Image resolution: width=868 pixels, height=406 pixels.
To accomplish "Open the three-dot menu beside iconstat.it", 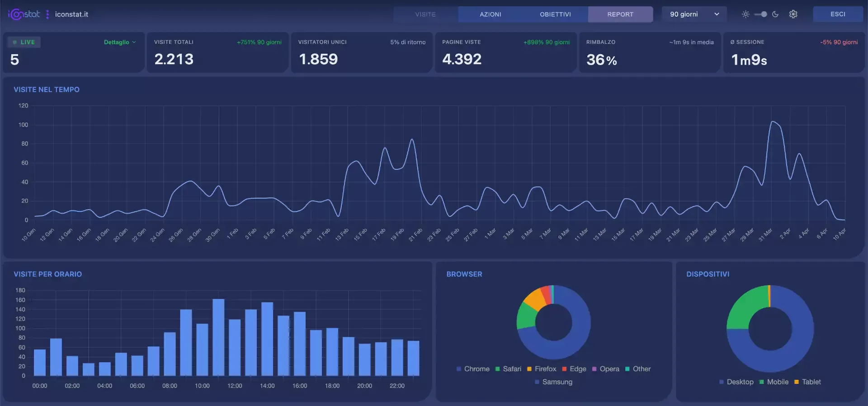I will 47,14.
